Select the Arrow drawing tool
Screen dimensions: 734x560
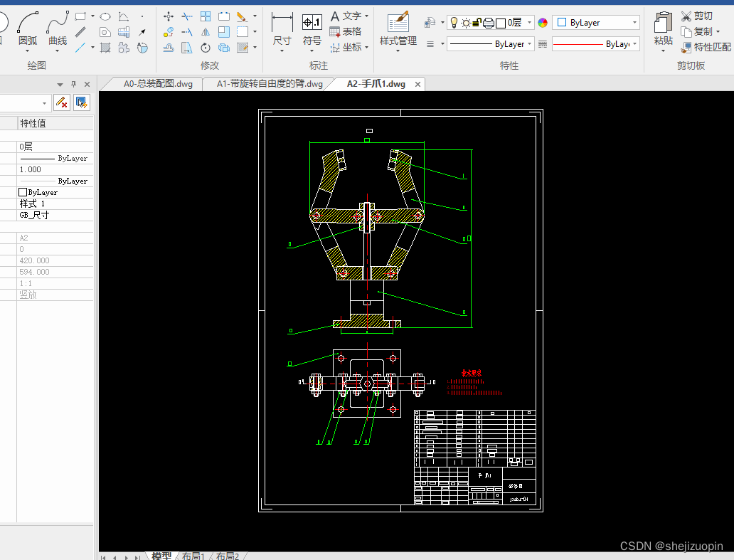coord(142,32)
